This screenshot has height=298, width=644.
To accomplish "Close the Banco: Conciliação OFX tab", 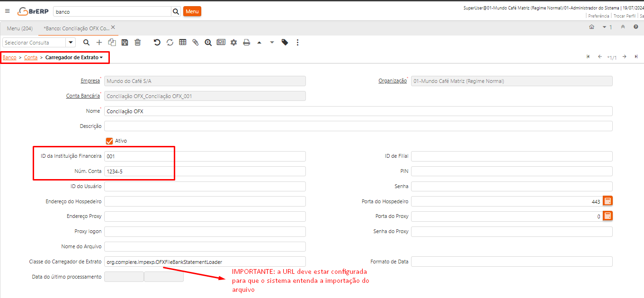I will point(113,27).
